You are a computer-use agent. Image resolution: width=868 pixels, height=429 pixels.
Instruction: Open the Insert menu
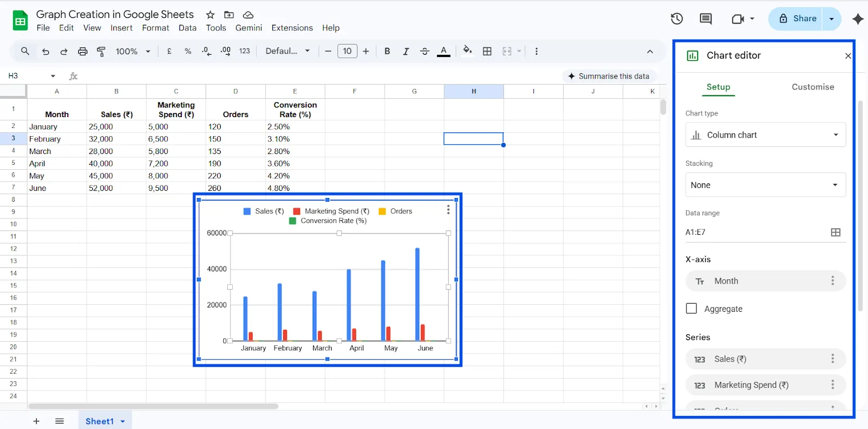122,28
